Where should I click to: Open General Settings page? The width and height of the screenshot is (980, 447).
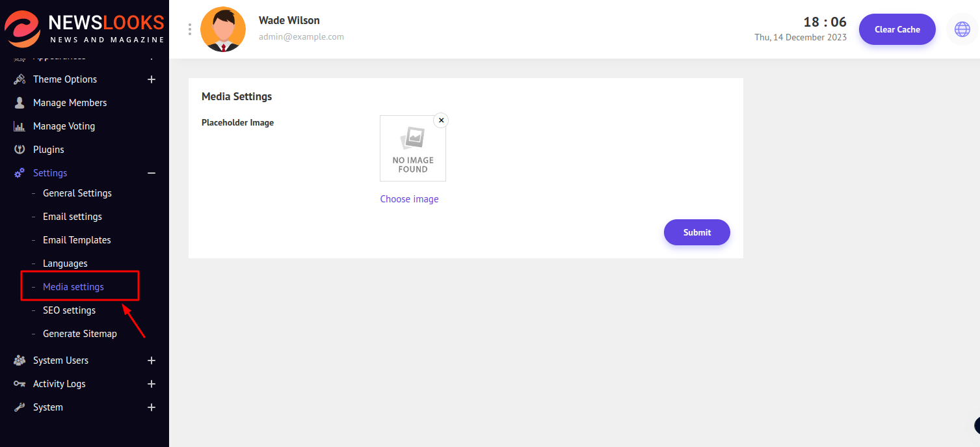77,193
